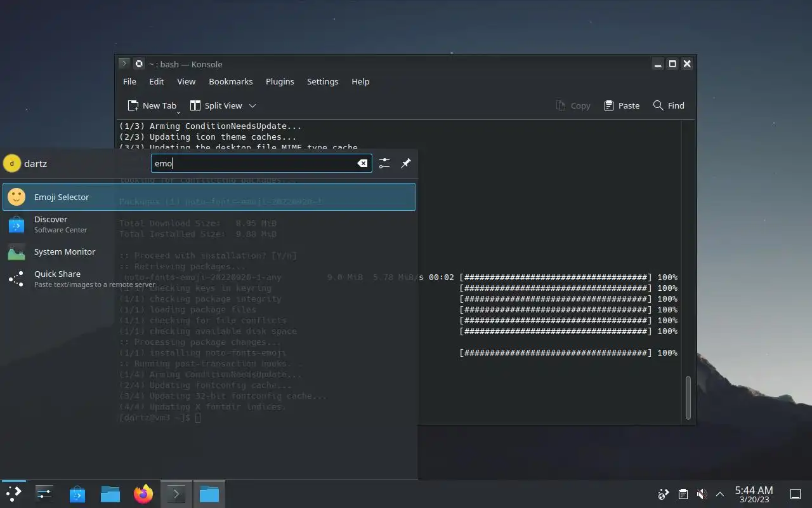Viewport: 812px width, 508px height.
Task: Click Show Desktop button at taskbar end
Action: (x=796, y=494)
